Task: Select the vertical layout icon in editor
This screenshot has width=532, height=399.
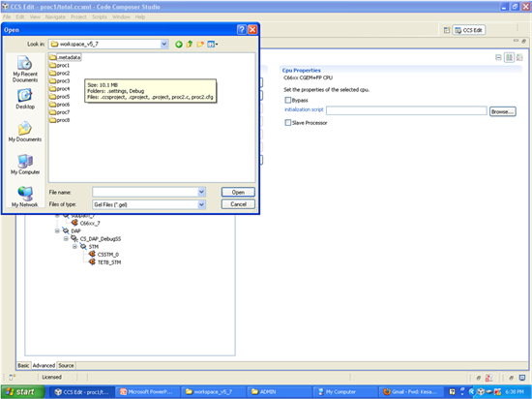Action: pos(519,57)
